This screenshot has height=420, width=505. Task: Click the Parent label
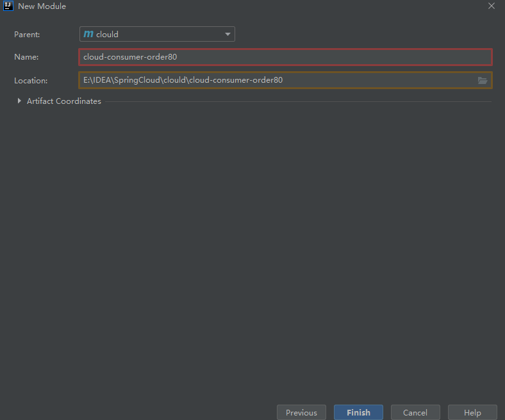tap(27, 35)
